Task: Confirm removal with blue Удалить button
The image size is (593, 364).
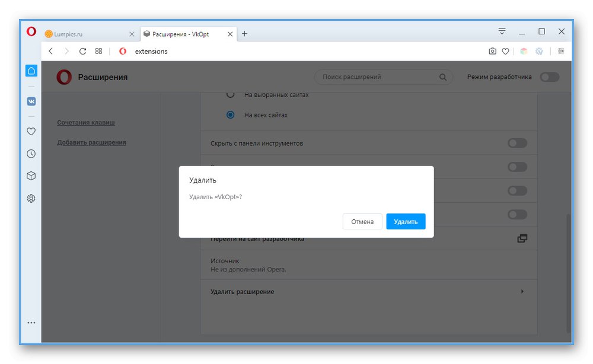Action: pyautogui.click(x=406, y=222)
